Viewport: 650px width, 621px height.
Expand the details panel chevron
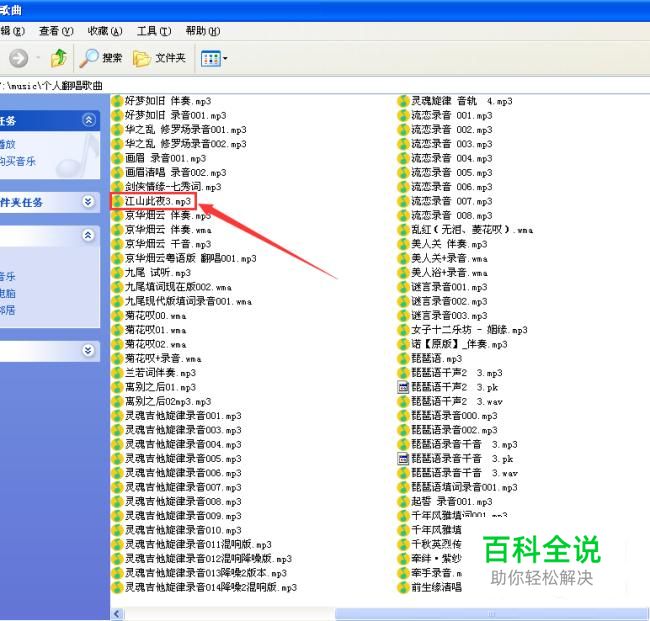point(88,350)
